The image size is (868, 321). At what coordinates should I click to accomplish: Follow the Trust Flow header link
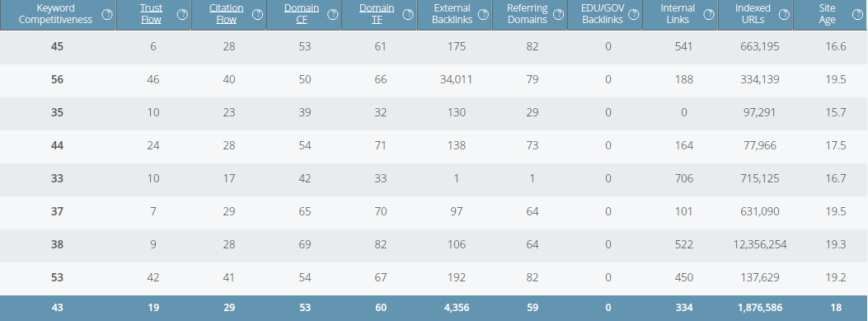point(151,14)
